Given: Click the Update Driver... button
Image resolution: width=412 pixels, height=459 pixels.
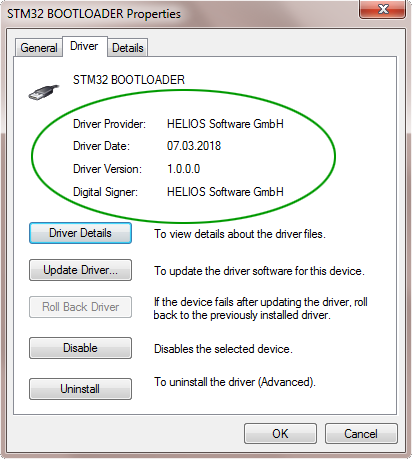Looking at the screenshot, I should [x=80, y=270].
